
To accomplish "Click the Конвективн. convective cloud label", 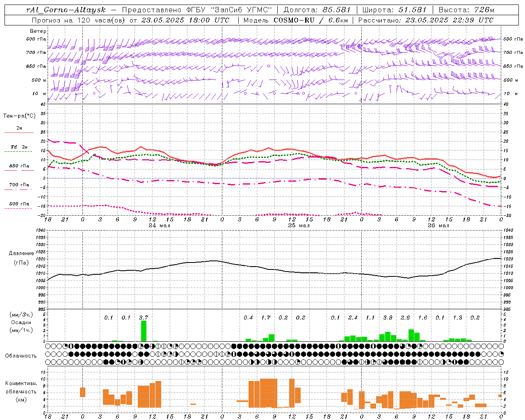I will [21, 383].
